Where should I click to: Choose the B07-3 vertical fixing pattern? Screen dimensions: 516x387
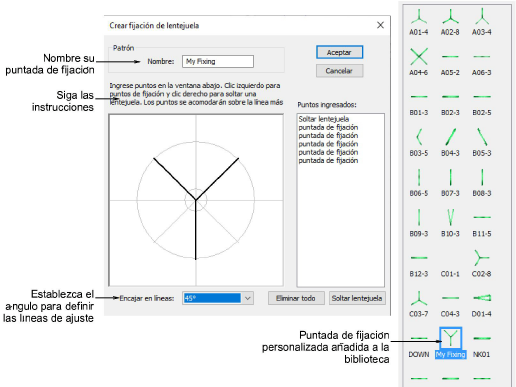[450, 183]
